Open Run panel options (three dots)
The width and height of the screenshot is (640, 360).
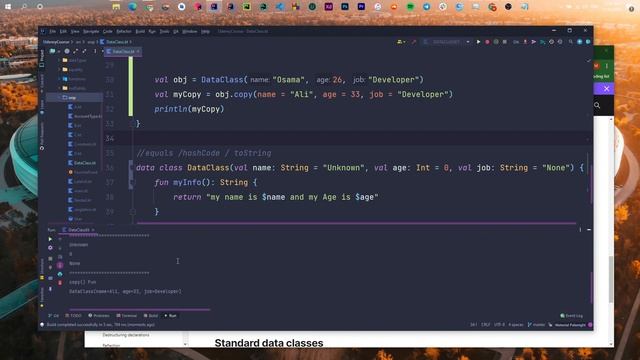580,230
